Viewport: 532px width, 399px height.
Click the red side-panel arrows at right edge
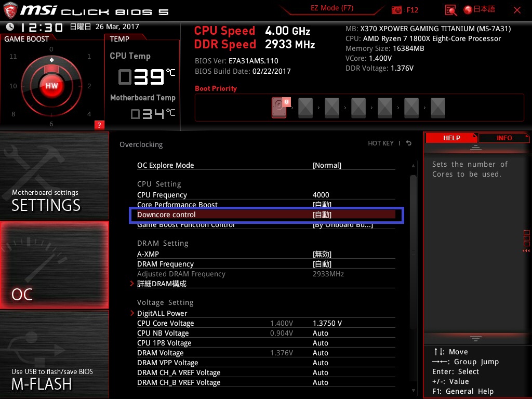point(526,251)
